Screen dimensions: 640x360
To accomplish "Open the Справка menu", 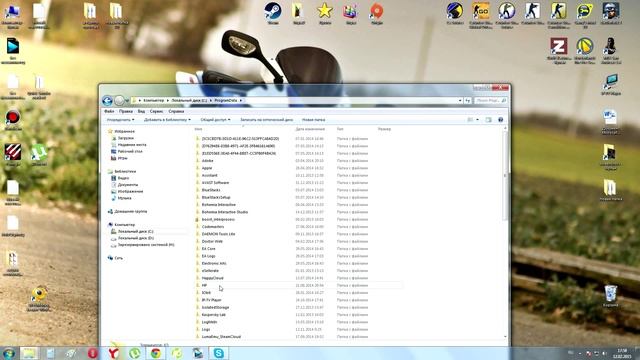I will 176,111.
